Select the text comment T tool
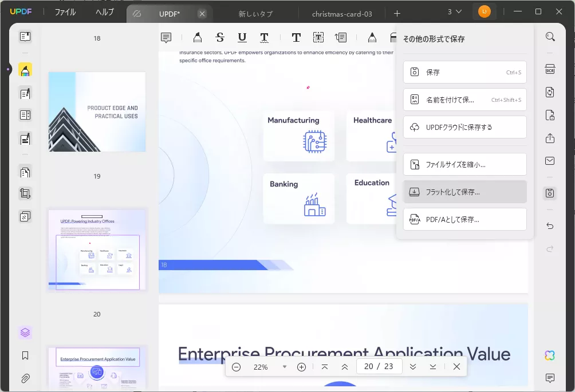The height and width of the screenshot is (392, 575). [296, 37]
